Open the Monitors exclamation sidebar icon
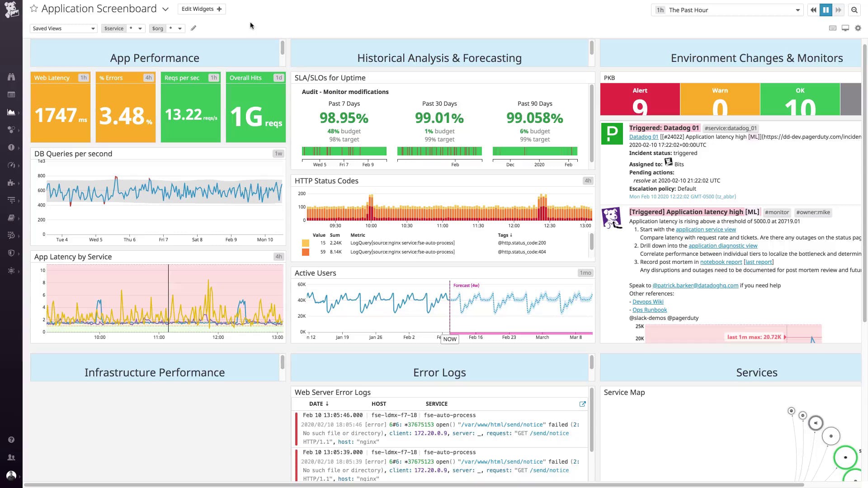 [11, 147]
